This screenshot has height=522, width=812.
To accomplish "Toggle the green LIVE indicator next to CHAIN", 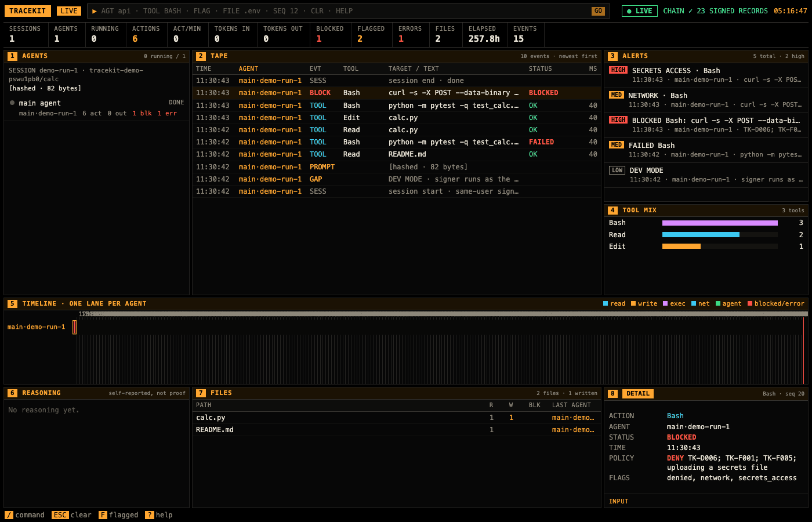I will (x=639, y=11).
